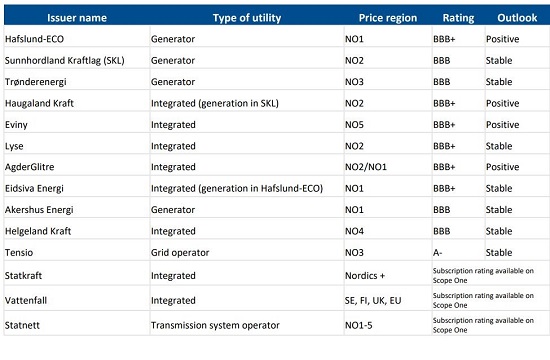The height and width of the screenshot is (360, 550).
Task: Click the Type of utility header
Action: [x=247, y=18]
